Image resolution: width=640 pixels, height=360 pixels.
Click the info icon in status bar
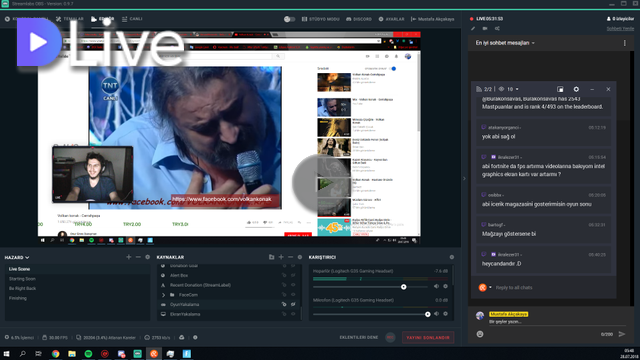click(195, 338)
